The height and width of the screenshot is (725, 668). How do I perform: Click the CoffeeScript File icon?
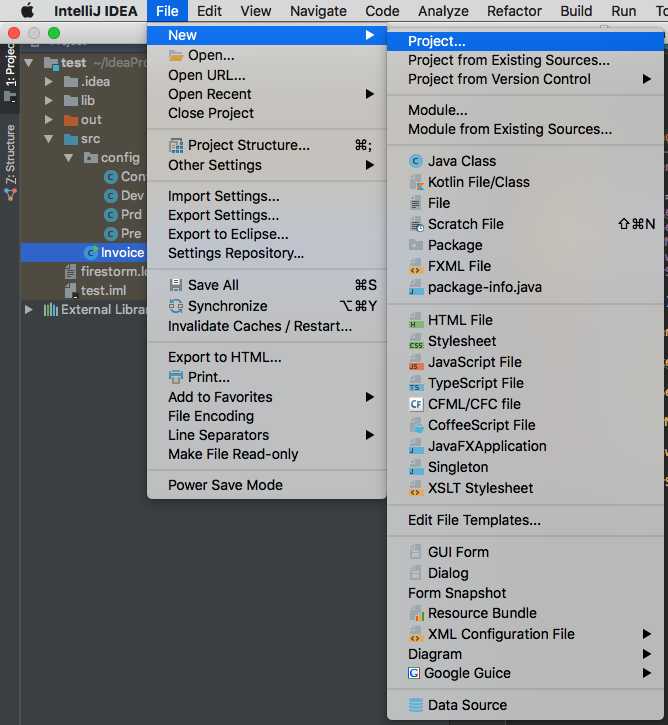pos(416,425)
